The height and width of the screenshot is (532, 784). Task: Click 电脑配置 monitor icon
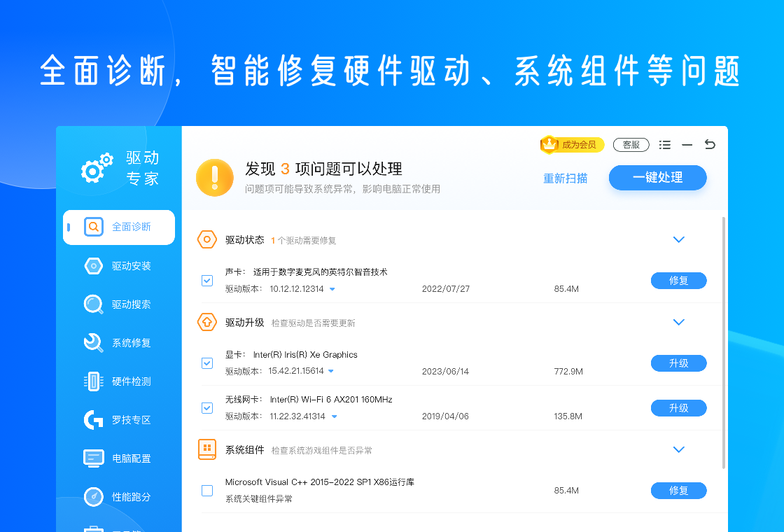(x=94, y=458)
